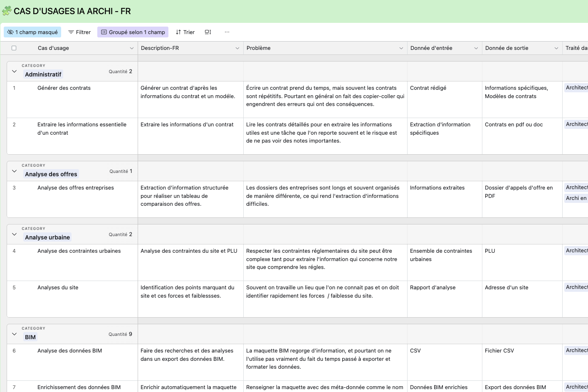Collapse the Analyse urbaine category group
The image size is (588, 392).
[14, 234]
